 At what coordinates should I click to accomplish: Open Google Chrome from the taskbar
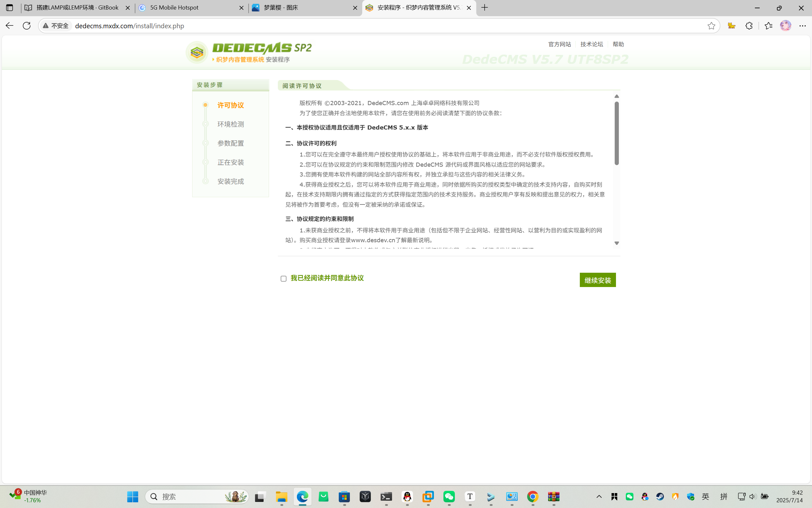coord(533,497)
